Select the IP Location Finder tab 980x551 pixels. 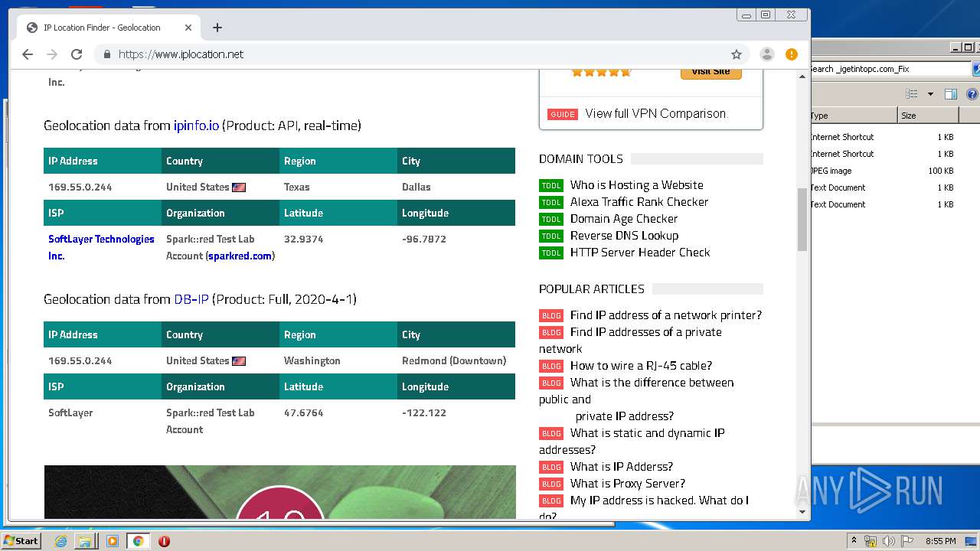(109, 28)
